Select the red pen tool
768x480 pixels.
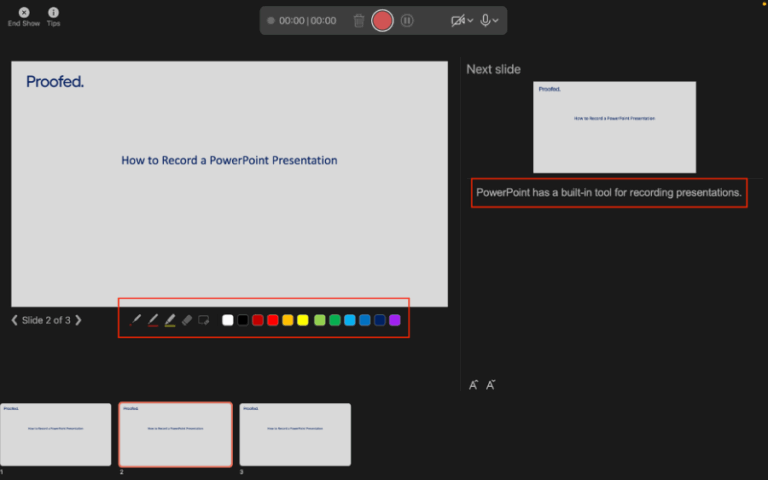click(153, 320)
